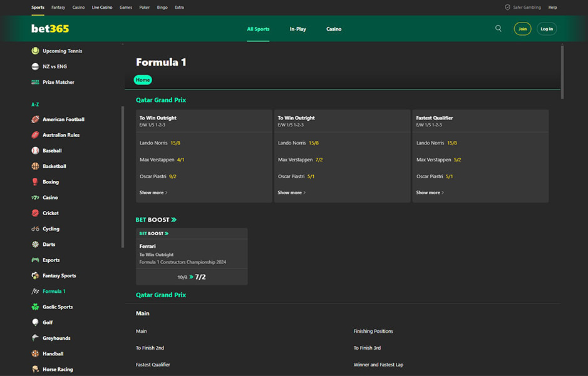Pick Oscar Piastri at 9/2

click(x=158, y=176)
